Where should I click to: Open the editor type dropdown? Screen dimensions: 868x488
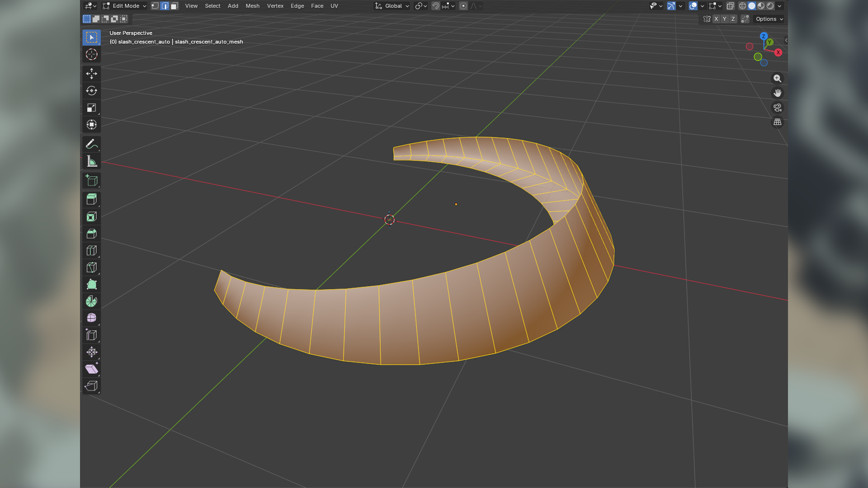[90, 6]
